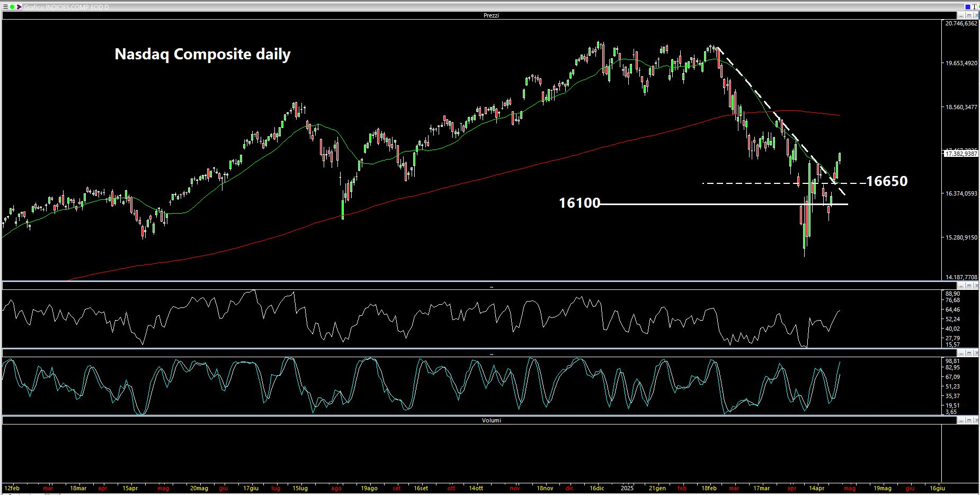980x495 pixels.
Task: Click the Volumi panel header label
Action: click(x=491, y=420)
